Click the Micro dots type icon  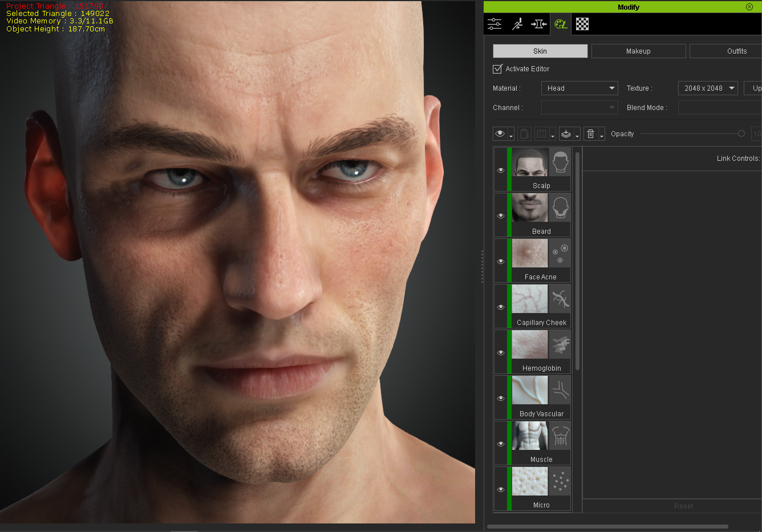click(560, 481)
